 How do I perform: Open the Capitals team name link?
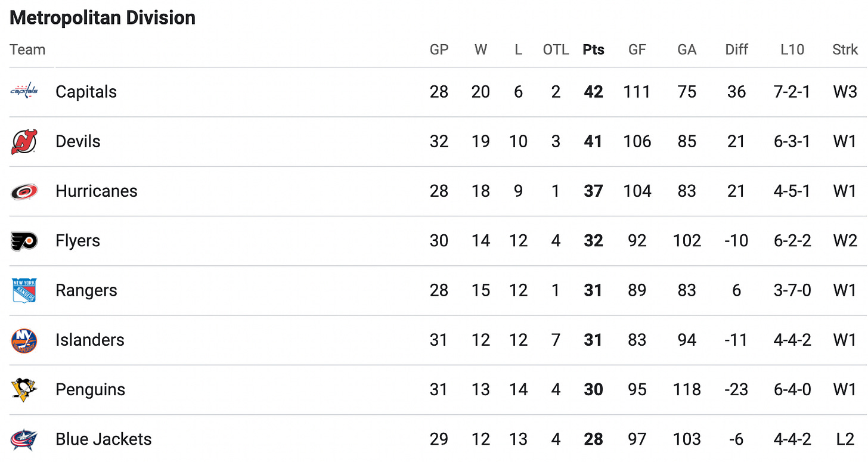86,92
